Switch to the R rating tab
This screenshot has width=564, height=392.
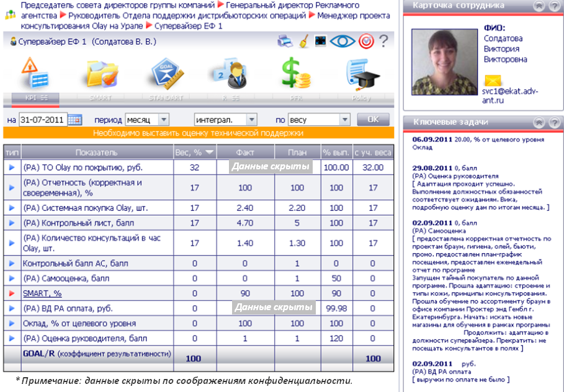[x=231, y=98]
